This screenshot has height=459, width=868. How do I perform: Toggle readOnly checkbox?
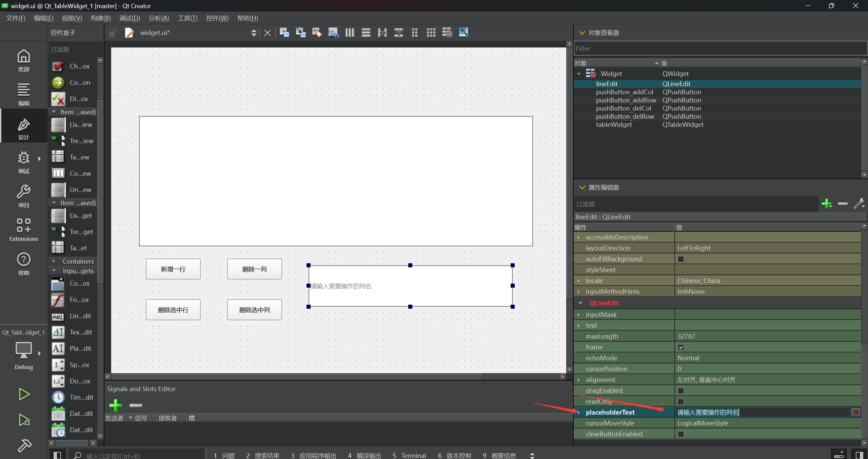tap(680, 402)
